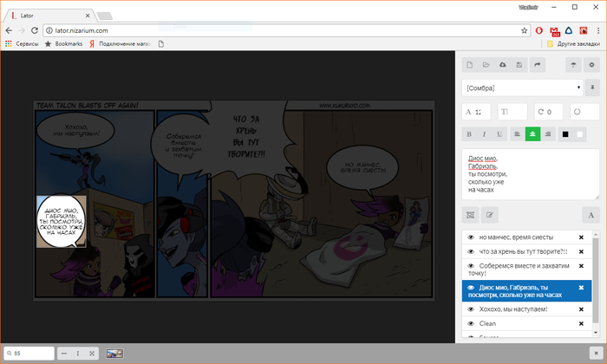Select layer 'Хохохо, мы наступаем!'
The width and height of the screenshot is (607, 364).
[x=527, y=309]
